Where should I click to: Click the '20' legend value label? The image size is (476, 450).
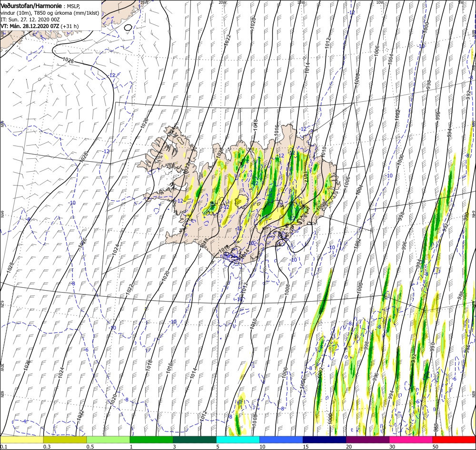click(349, 447)
